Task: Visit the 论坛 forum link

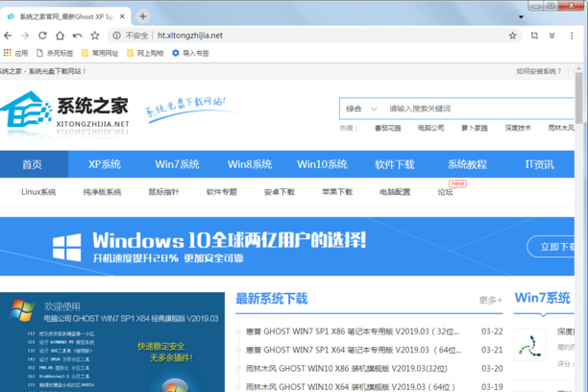Action: 445,192
